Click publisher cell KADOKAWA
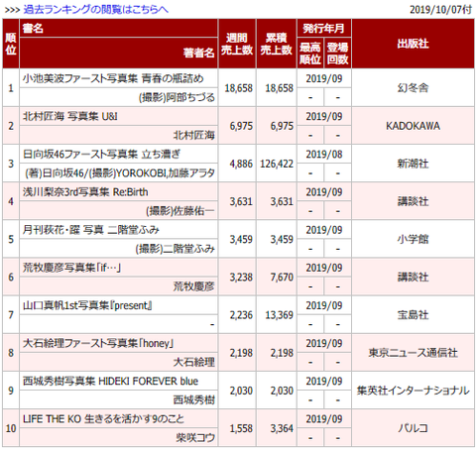Screen dimensions: 476x451 [x=413, y=126]
